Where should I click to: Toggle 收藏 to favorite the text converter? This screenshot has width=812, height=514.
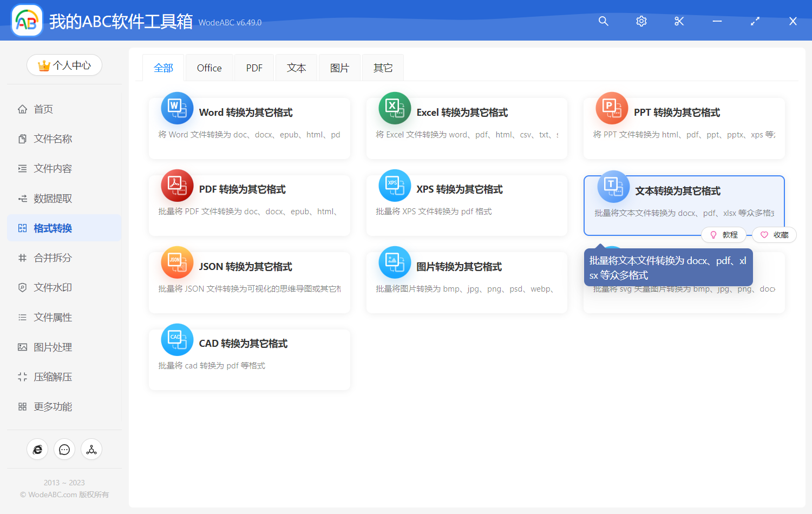pyautogui.click(x=774, y=234)
